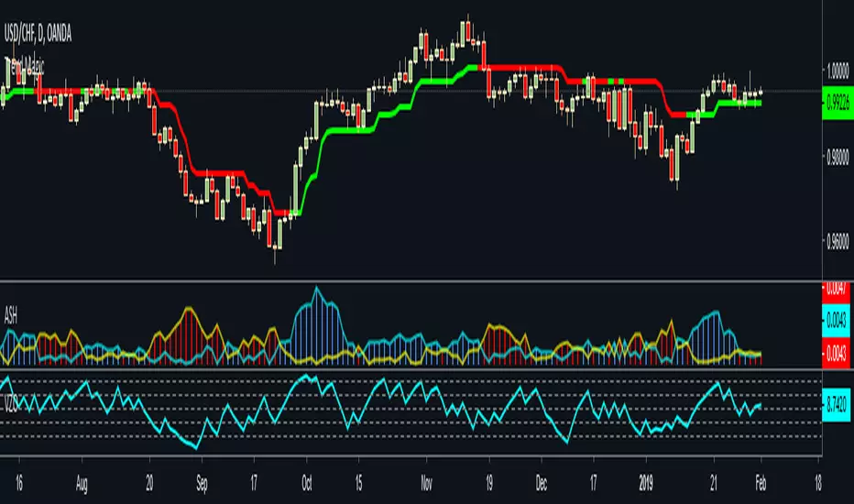The height and width of the screenshot is (504, 854).
Task: Click the 21 date label after 2019
Action: pos(714,483)
